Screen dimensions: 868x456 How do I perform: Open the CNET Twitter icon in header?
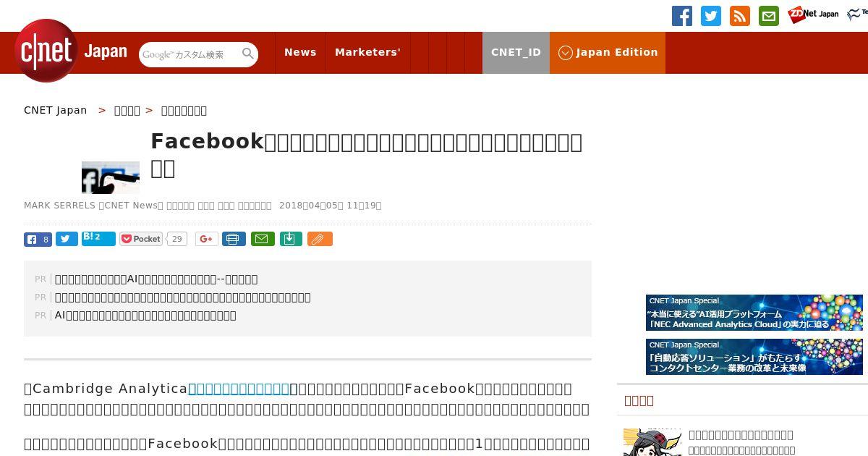(711, 16)
